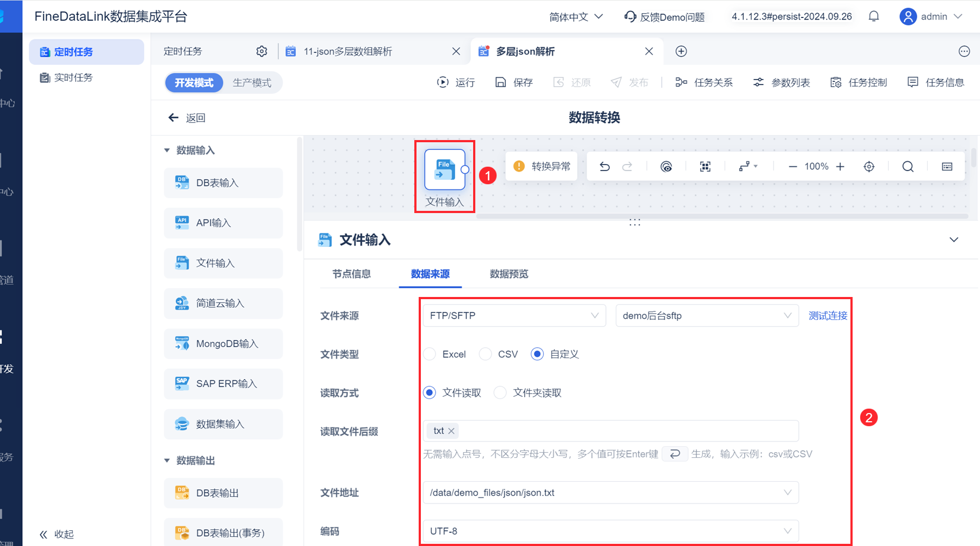Open 任务信息
980x546 pixels.
coord(936,82)
